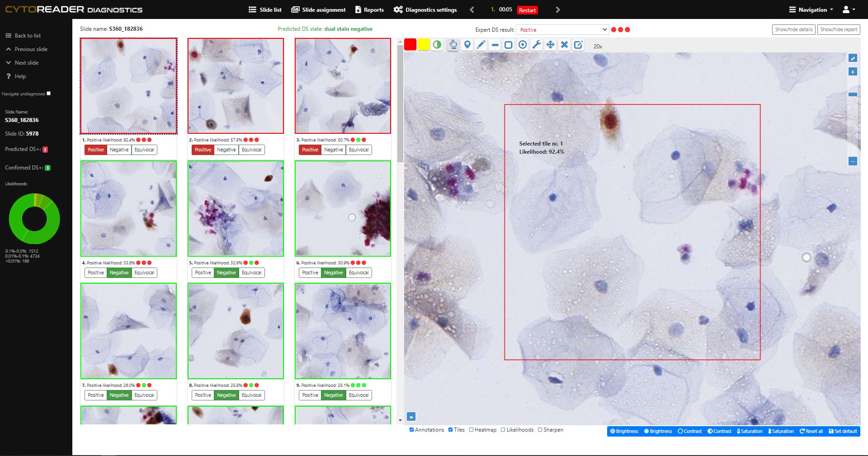Viewport: 868px width, 456px height.
Task: Select tile 3 thumbnail
Action: click(x=343, y=86)
